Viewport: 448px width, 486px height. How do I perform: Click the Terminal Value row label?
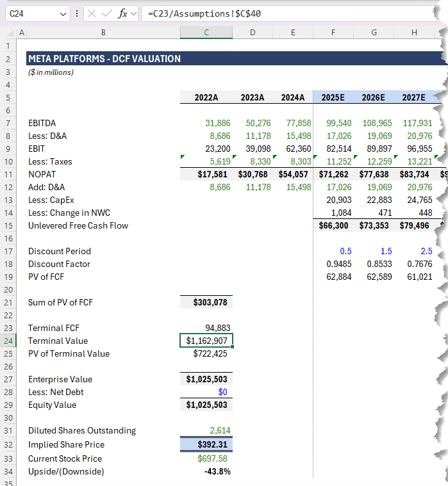(x=58, y=341)
